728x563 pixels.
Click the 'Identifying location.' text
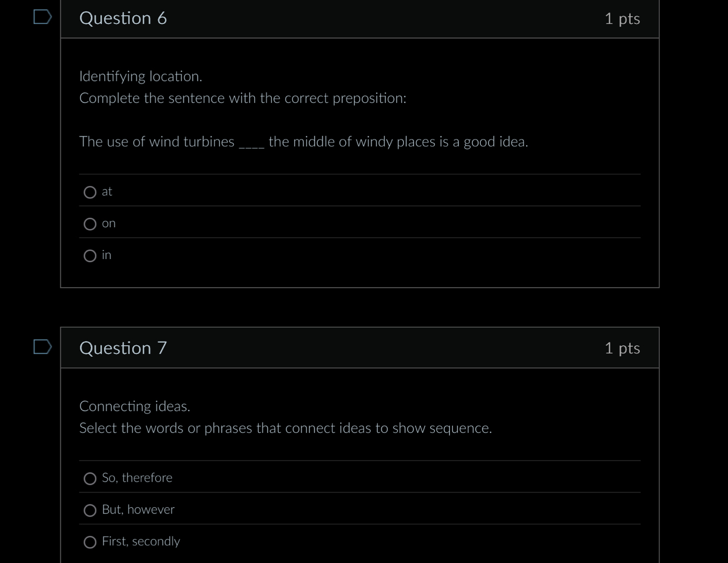[x=141, y=77]
